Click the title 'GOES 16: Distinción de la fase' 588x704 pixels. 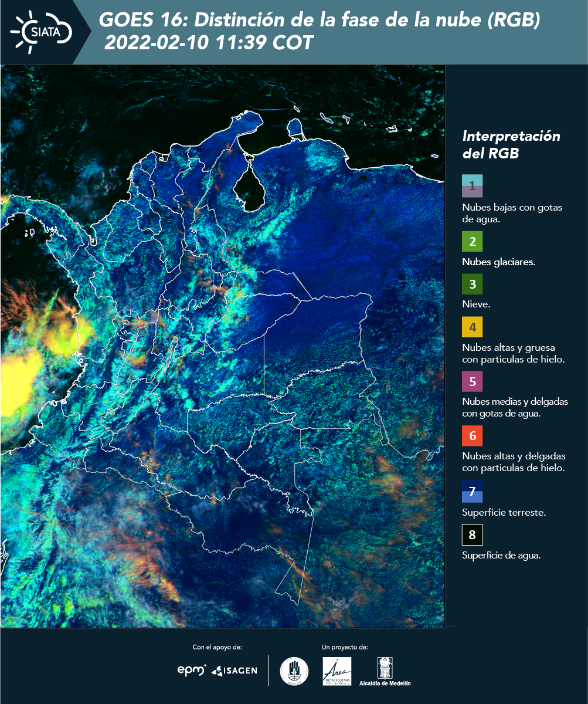click(x=320, y=20)
